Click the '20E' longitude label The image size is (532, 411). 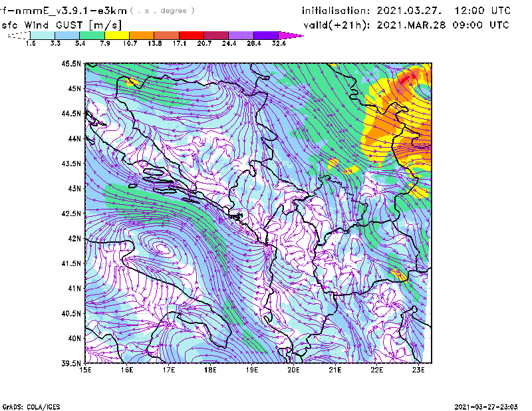293,370
